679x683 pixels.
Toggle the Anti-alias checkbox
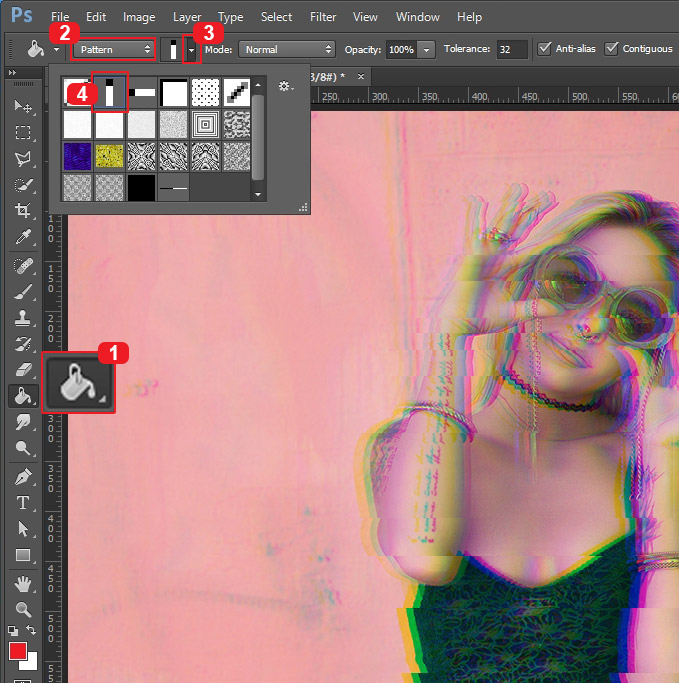[544, 48]
